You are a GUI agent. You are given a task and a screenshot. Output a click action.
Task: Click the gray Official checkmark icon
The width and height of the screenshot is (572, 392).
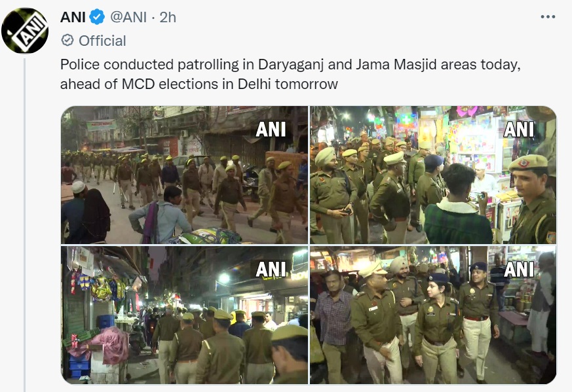pyautogui.click(x=67, y=40)
